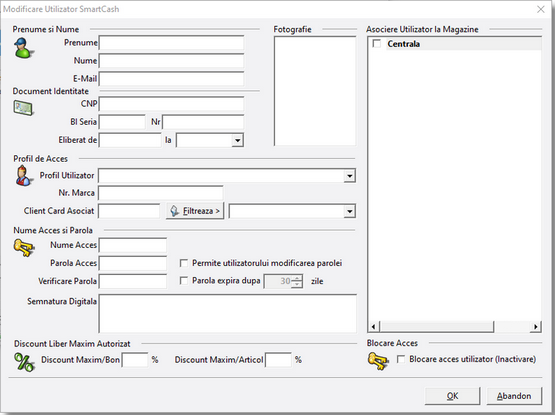Enable Blocare acces utilizator (Inactivare)
Image resolution: width=555 pixels, height=415 pixels.
tap(401, 359)
